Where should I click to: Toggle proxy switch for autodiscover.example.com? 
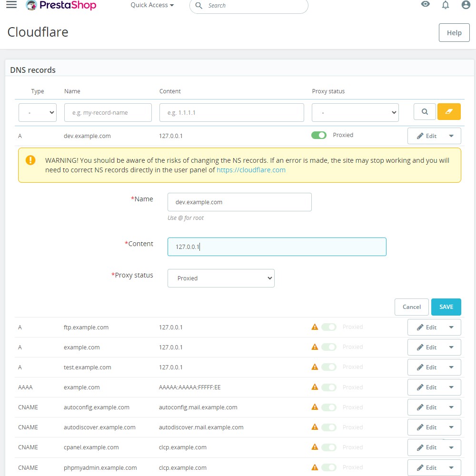click(329, 427)
